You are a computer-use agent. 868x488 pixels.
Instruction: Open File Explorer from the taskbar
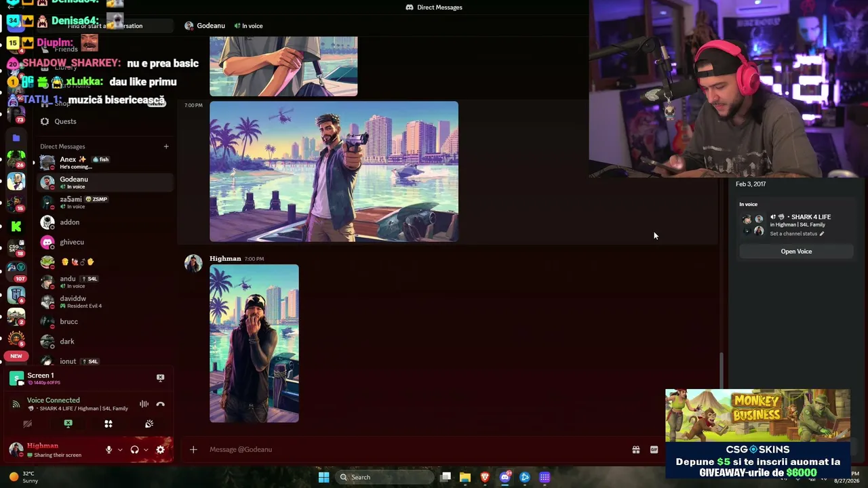pos(465,477)
